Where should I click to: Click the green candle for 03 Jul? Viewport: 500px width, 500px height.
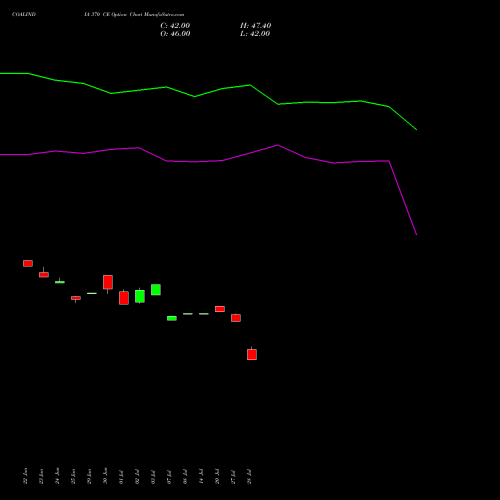point(156,290)
